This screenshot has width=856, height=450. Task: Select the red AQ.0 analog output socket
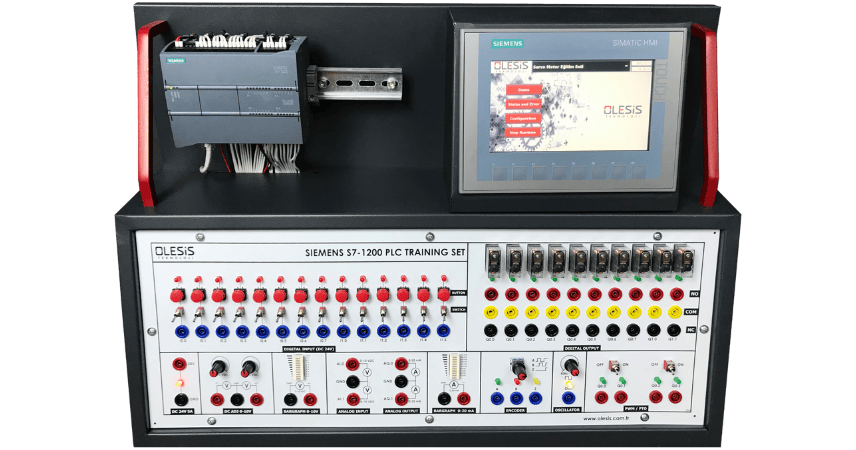[x=401, y=363]
